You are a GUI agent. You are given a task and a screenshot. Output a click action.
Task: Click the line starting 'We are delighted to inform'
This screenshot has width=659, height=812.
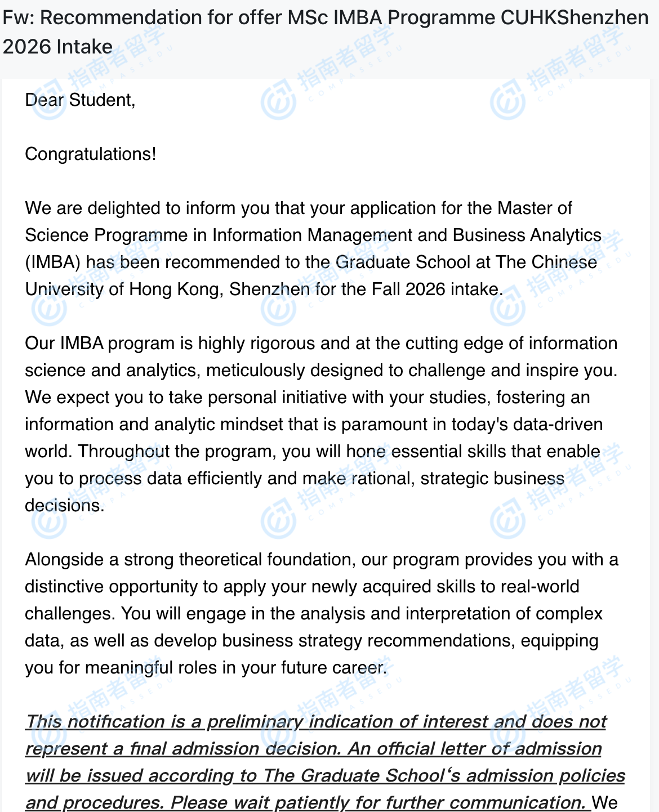pos(299,208)
